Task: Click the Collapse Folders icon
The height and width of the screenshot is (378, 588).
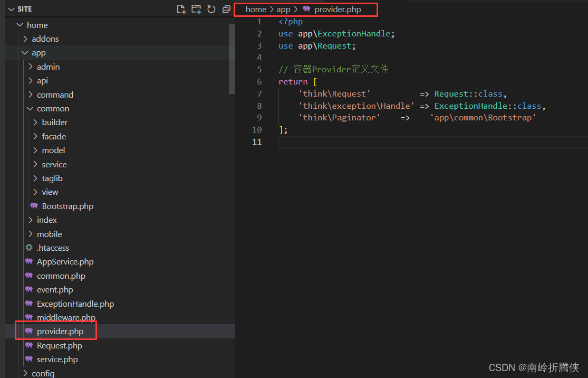Action: coord(226,9)
